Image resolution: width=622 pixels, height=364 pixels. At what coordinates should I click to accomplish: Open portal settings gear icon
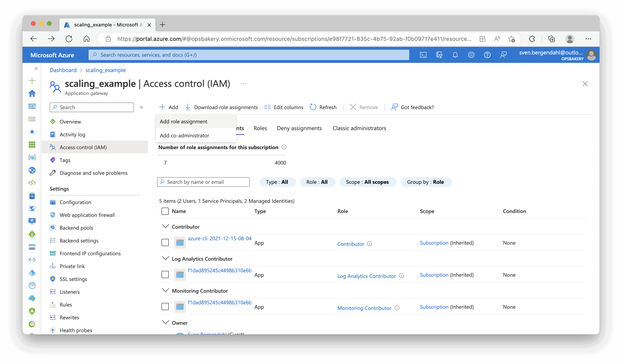[x=471, y=55]
